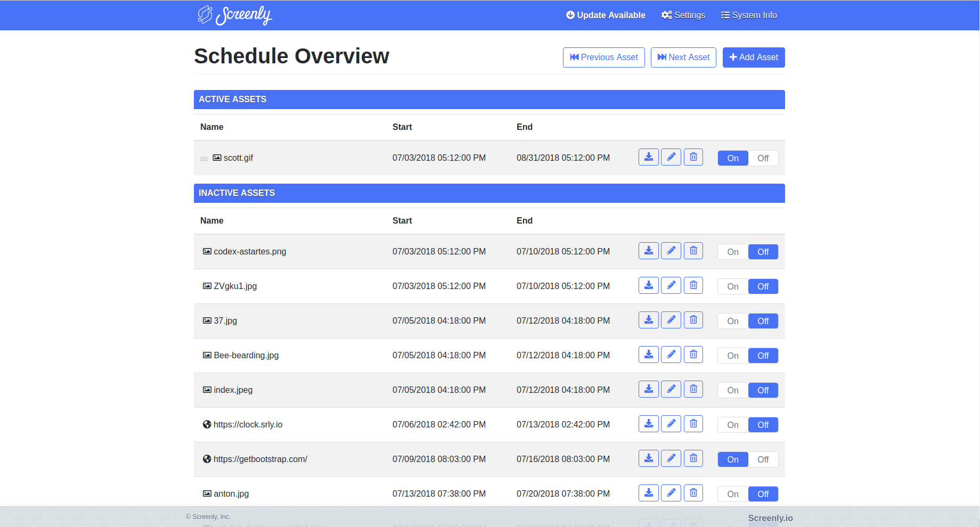Image resolution: width=980 pixels, height=527 pixels.
Task: Enable the anton.jpg asset
Action: [732, 493]
